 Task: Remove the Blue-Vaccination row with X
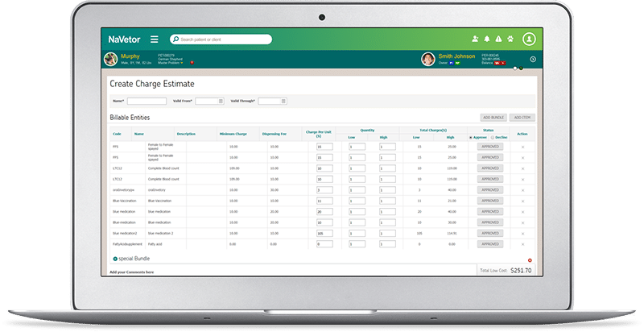(x=522, y=201)
